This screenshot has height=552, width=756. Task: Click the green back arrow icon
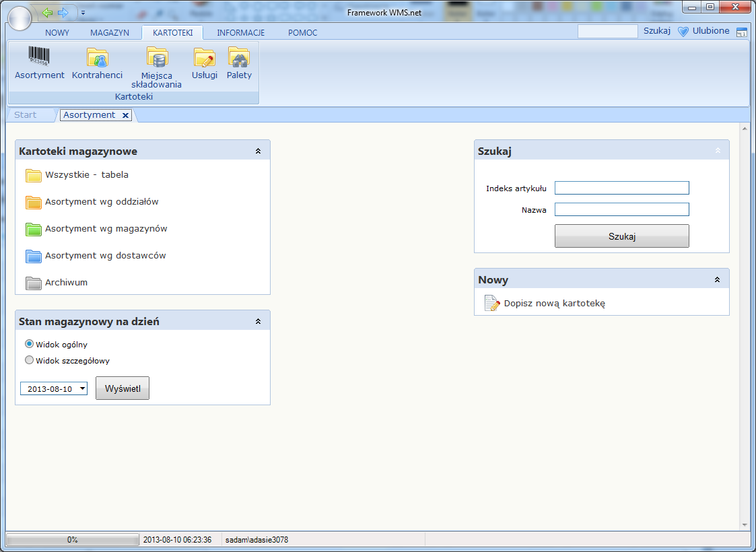click(47, 13)
